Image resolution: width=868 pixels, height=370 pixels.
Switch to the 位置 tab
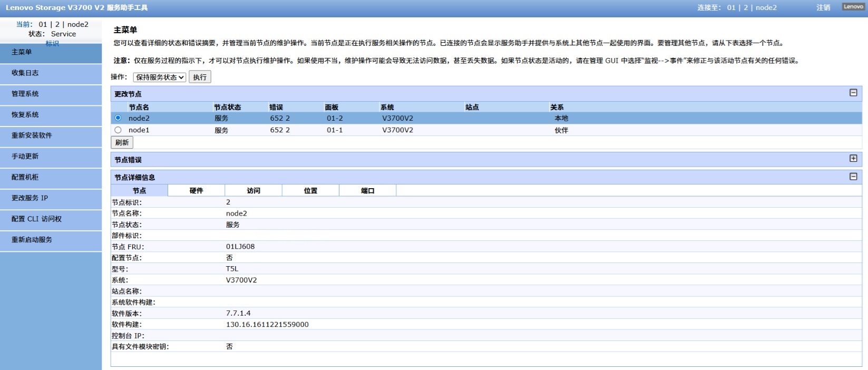click(310, 190)
